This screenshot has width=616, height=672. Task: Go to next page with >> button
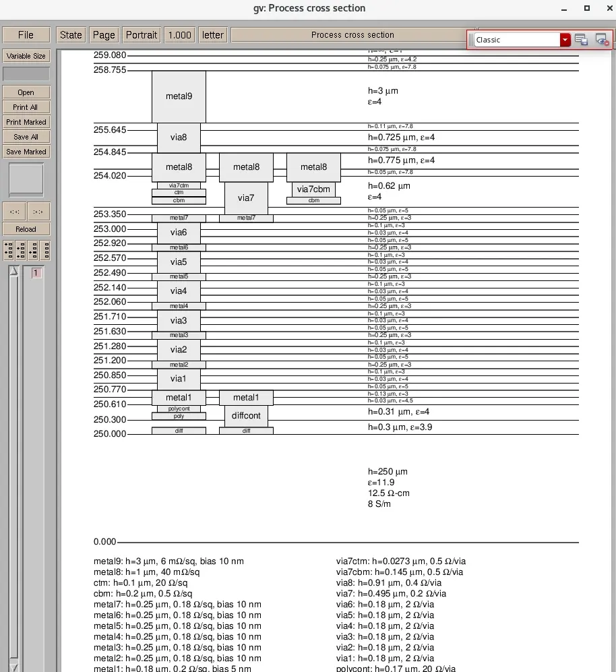click(38, 211)
